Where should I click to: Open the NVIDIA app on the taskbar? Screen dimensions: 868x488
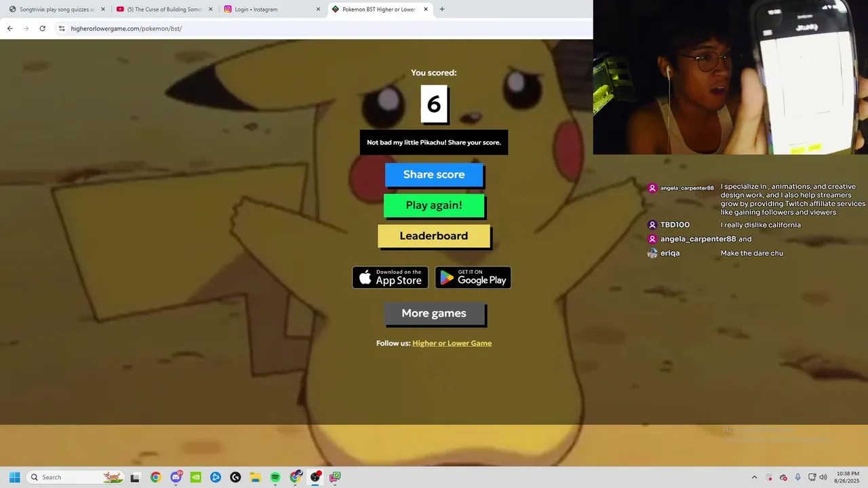(x=195, y=477)
